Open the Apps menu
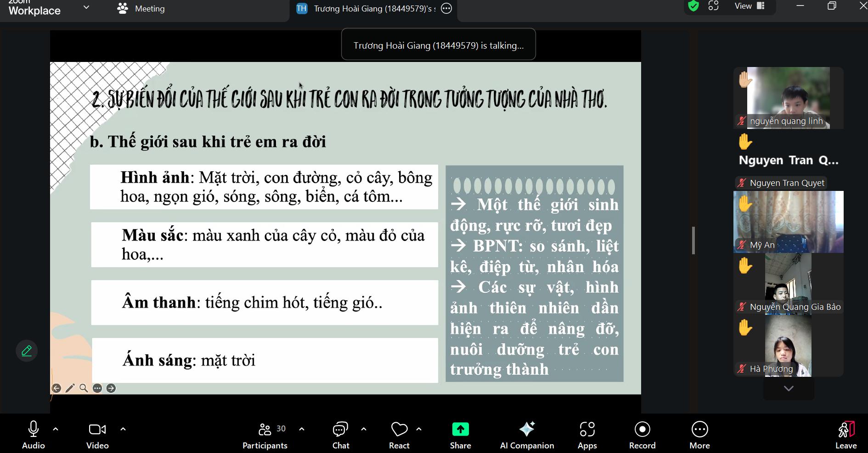 (587, 435)
